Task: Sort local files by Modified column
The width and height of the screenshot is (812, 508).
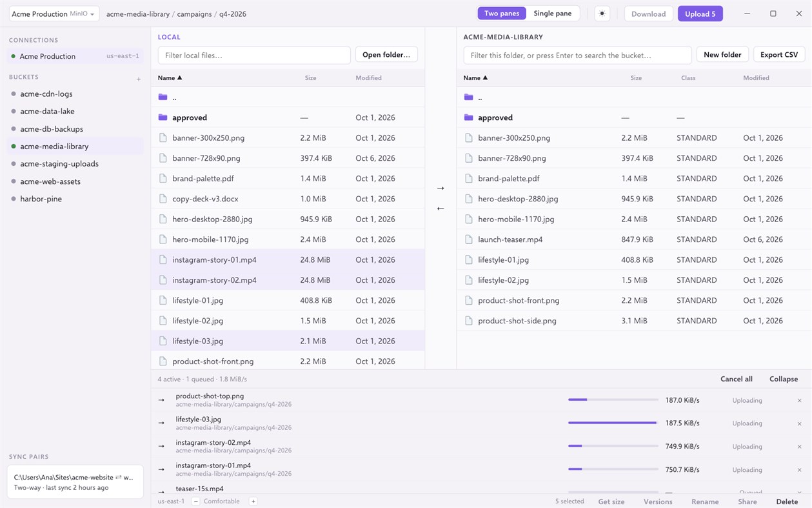Action: pos(368,78)
